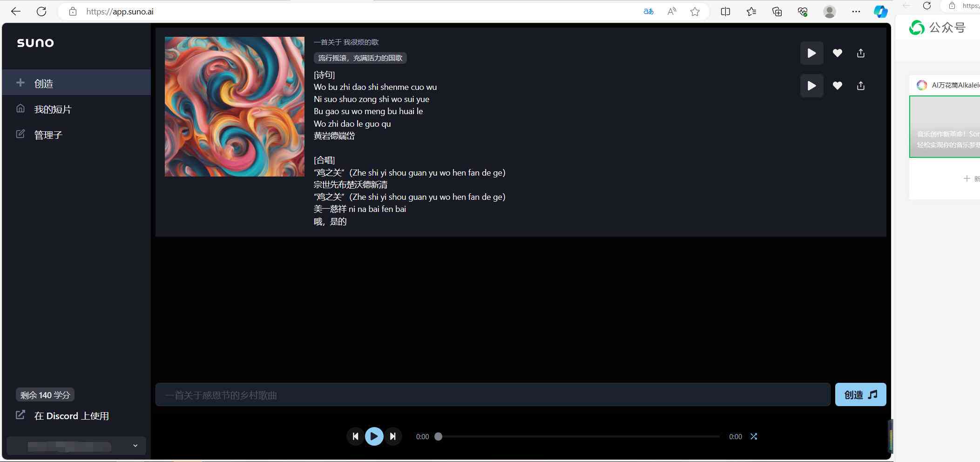Click the colorful swirl cover art

click(x=235, y=107)
